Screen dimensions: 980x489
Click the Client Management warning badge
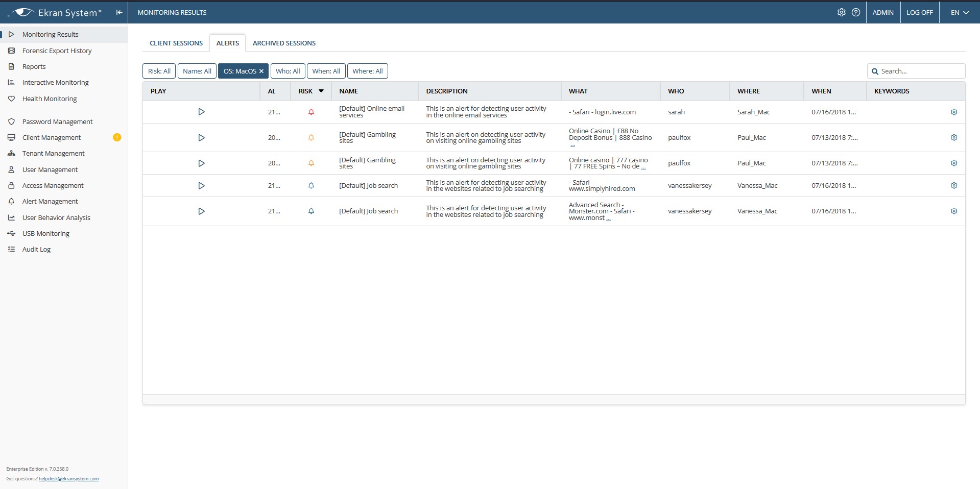tap(117, 137)
